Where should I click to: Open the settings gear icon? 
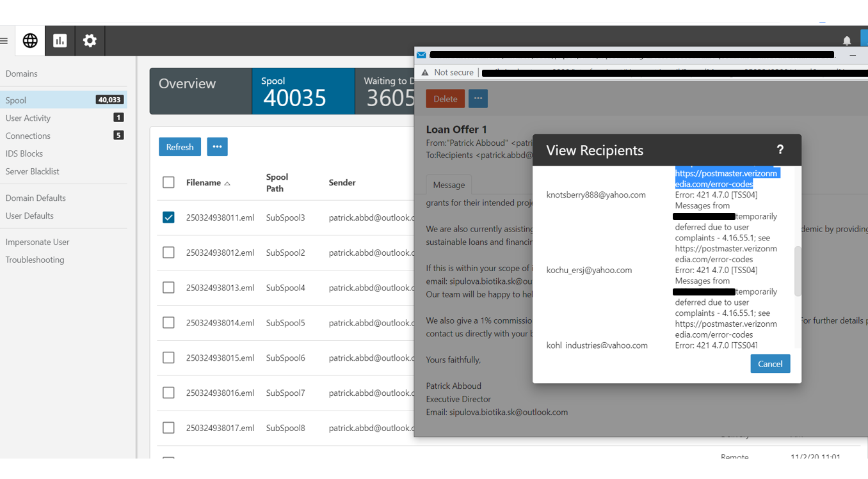[x=90, y=41]
